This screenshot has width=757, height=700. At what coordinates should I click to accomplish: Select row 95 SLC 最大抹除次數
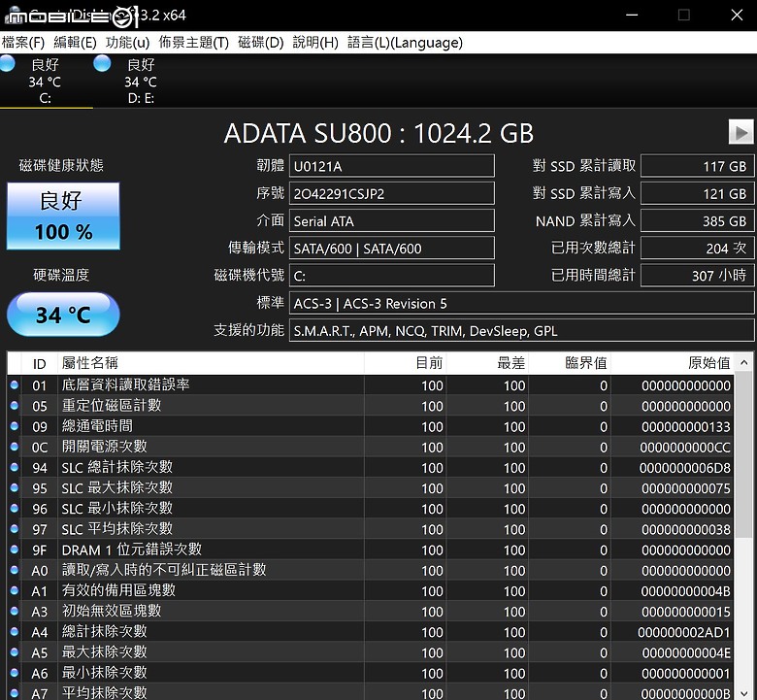371,488
